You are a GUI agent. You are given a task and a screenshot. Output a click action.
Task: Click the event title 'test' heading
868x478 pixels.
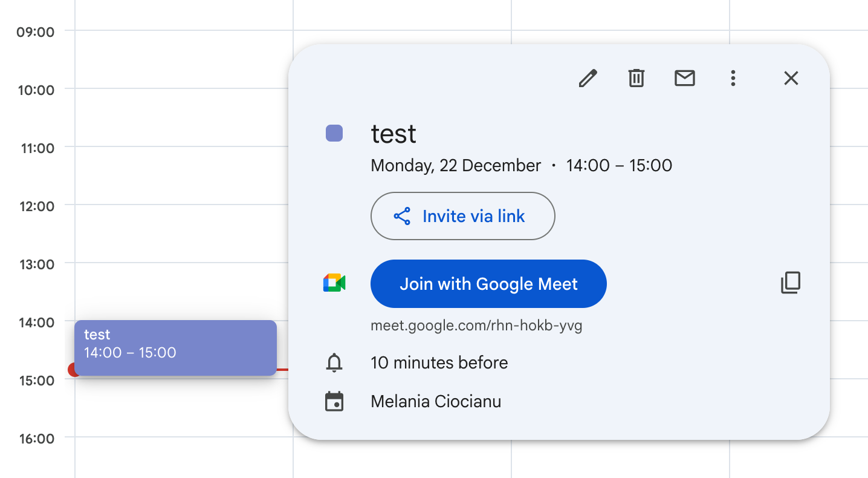[x=394, y=134]
